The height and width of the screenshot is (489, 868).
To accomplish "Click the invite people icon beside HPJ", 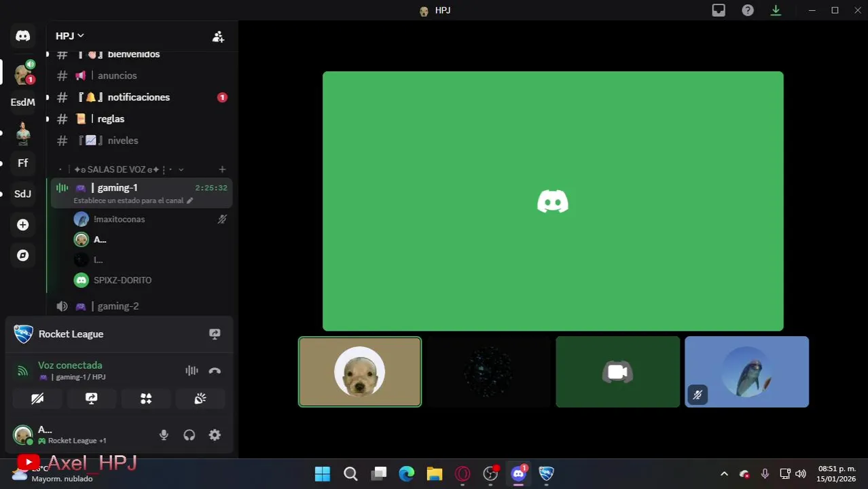I will [x=218, y=37].
